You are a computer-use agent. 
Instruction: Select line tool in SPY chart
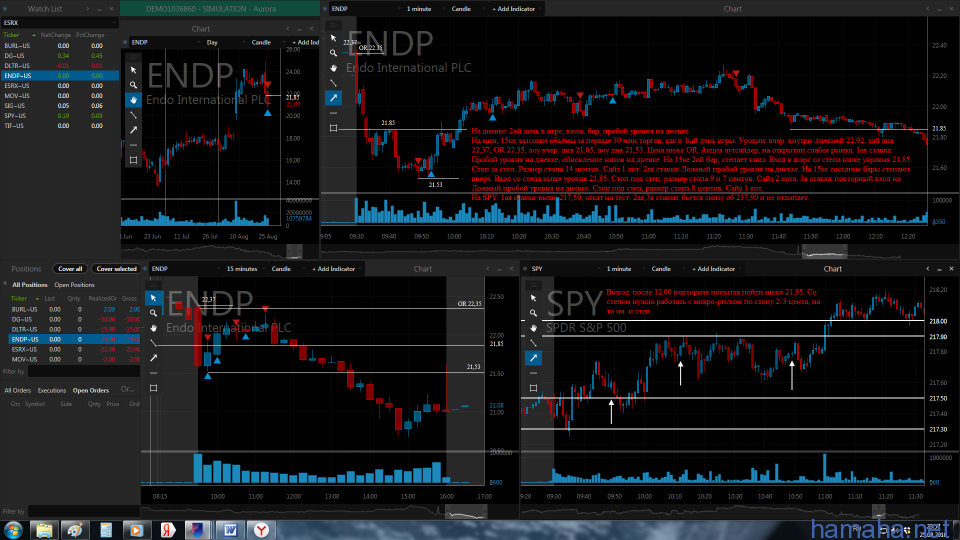[x=533, y=343]
